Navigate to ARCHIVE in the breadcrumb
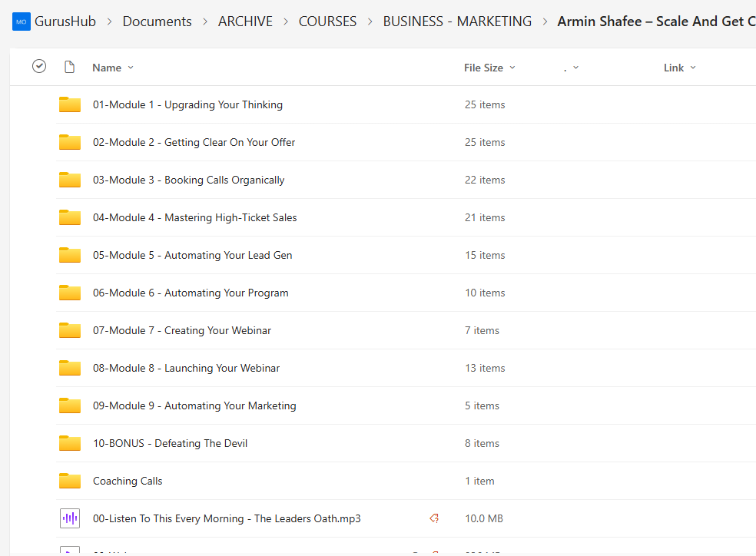Viewport: 756px width, 556px height. (x=245, y=22)
